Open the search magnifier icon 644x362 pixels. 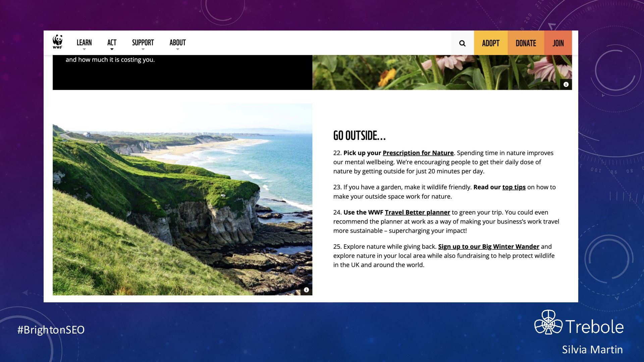coord(462,43)
